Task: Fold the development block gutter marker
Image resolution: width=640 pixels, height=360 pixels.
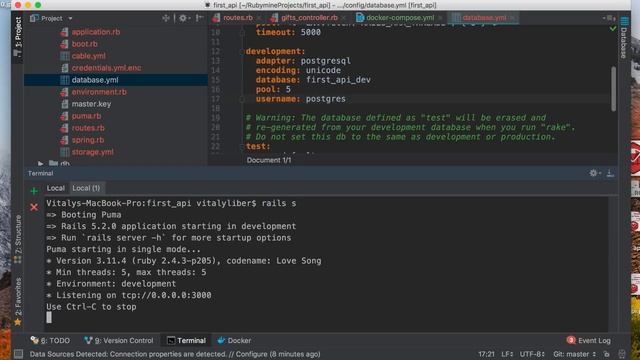Action: [x=242, y=51]
